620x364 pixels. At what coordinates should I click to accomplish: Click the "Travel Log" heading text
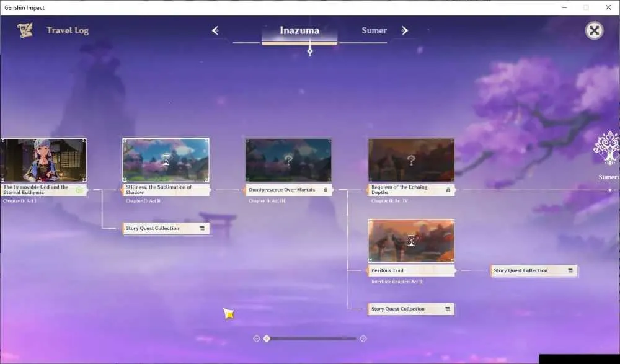pyautogui.click(x=68, y=30)
